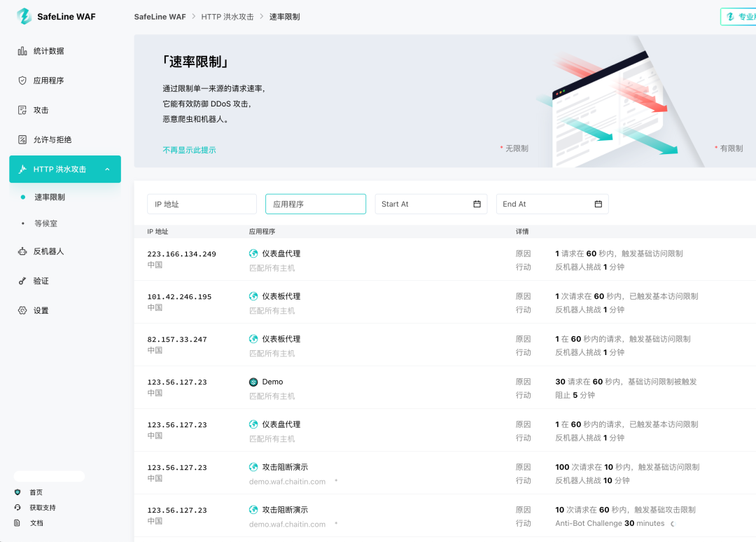The image size is (756, 542).
Task: Click the 攻击 log icon in the sidebar
Action: 22,110
